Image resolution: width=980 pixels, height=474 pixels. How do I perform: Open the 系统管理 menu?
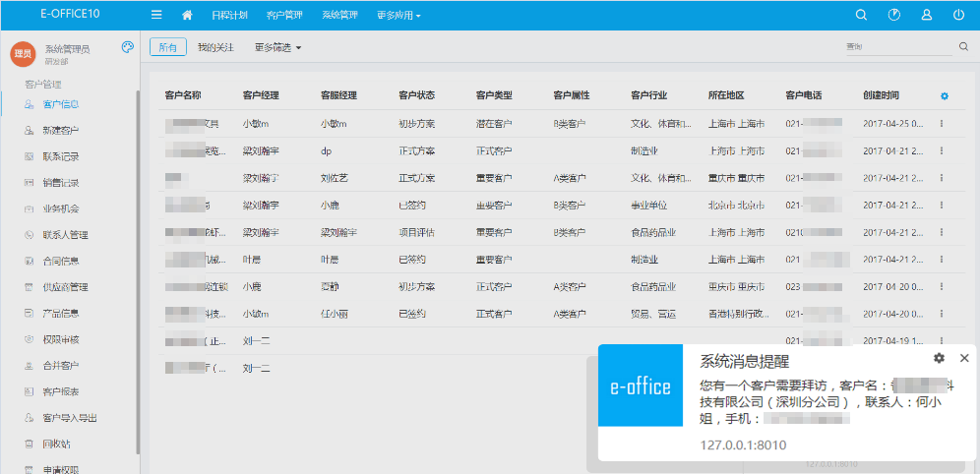click(340, 15)
